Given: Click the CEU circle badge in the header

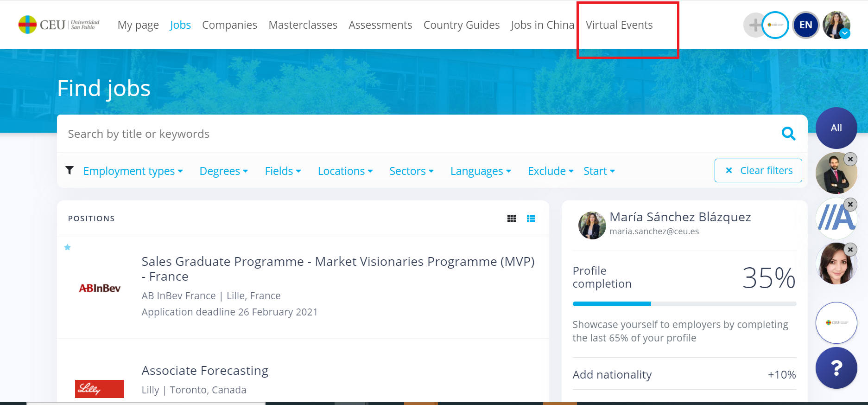Looking at the screenshot, I should pyautogui.click(x=775, y=25).
